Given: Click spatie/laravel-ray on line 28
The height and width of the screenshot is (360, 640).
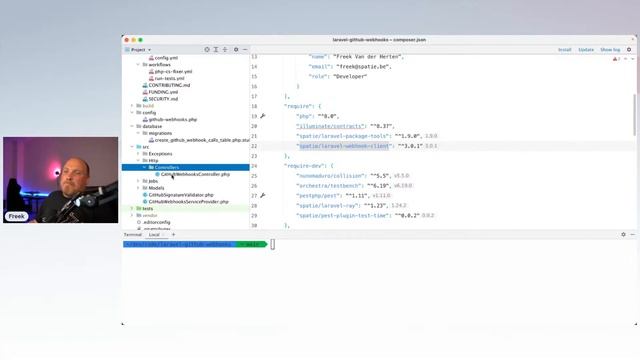Looking at the screenshot, I should coord(327,206).
